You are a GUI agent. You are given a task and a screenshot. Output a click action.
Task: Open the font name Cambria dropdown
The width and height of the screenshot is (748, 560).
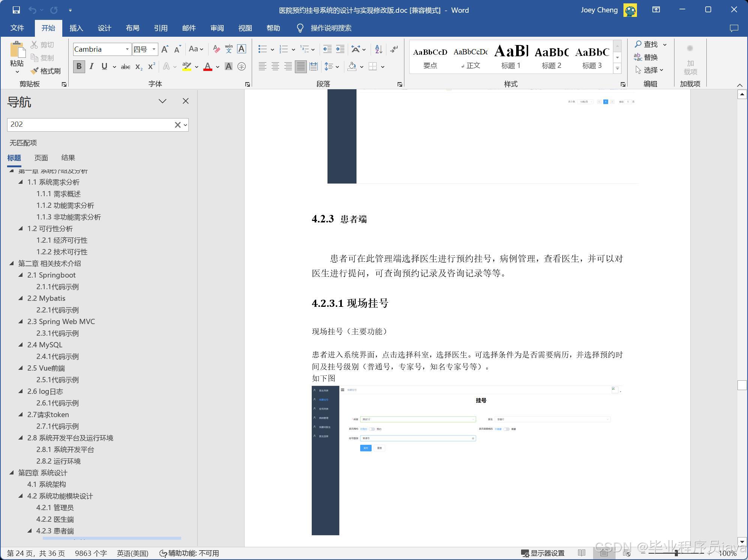[127, 49]
